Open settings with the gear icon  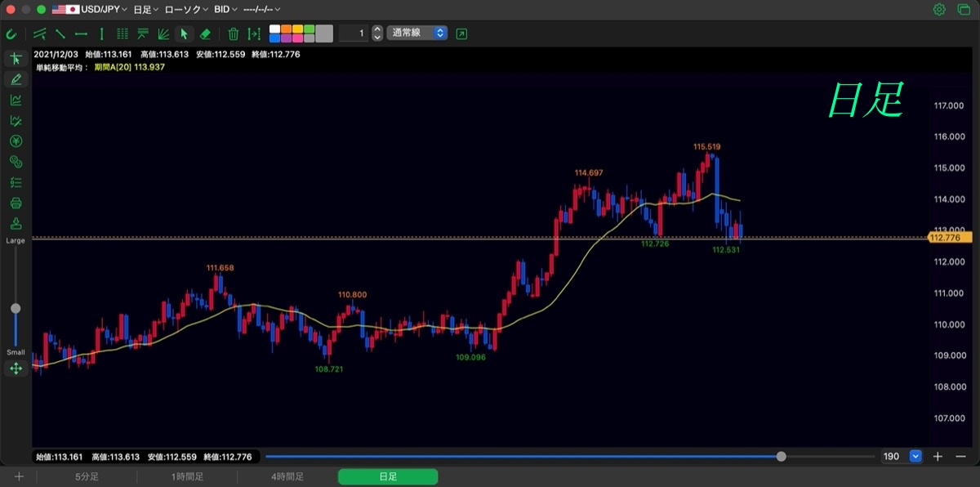tap(939, 10)
